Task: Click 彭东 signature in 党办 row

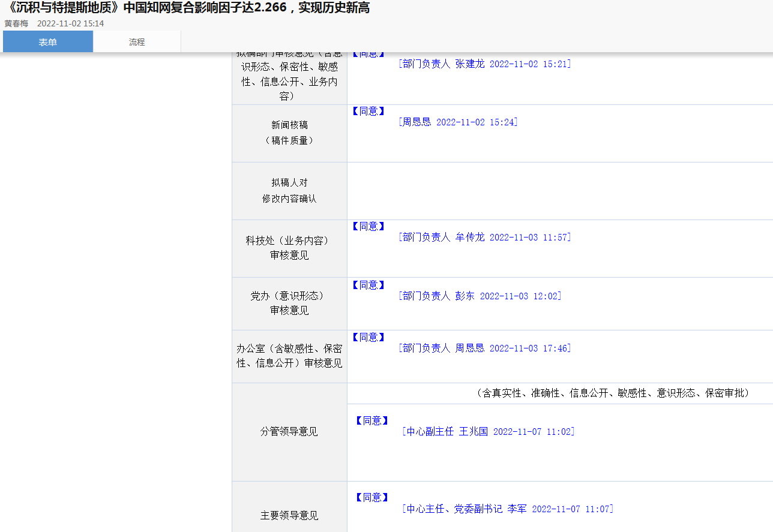Action: click(x=480, y=296)
